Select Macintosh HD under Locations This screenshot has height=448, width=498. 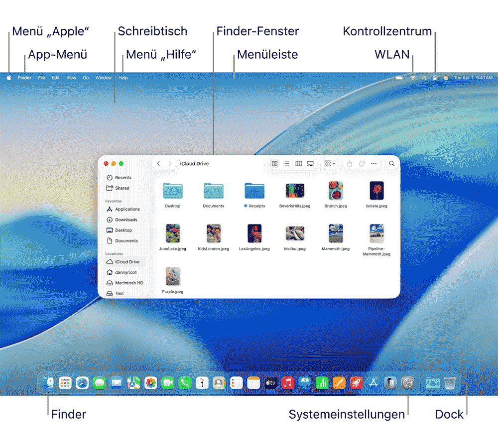pos(126,283)
